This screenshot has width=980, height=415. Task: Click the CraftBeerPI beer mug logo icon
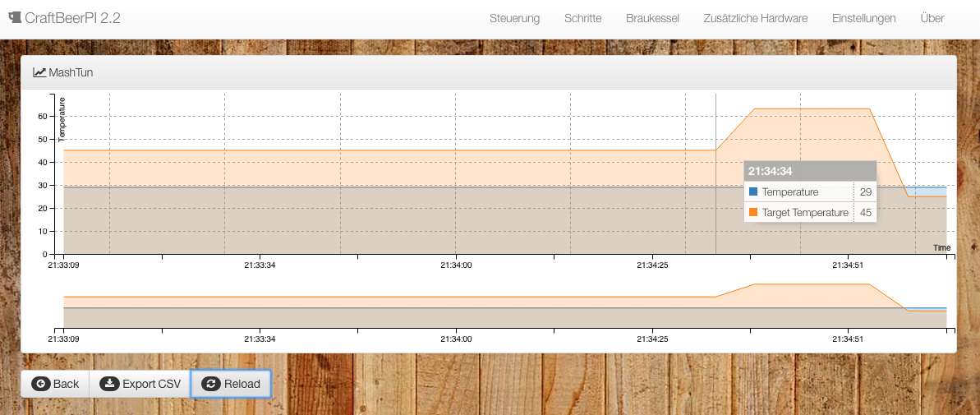click(x=15, y=17)
